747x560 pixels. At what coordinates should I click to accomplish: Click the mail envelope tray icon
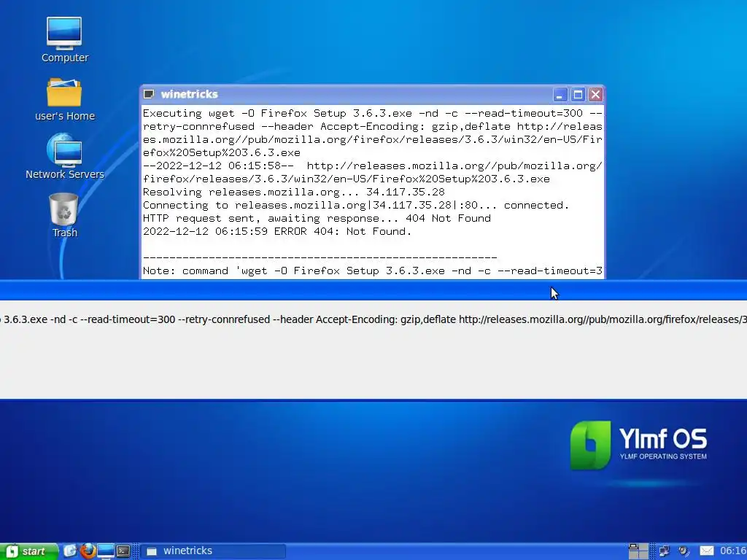click(707, 551)
